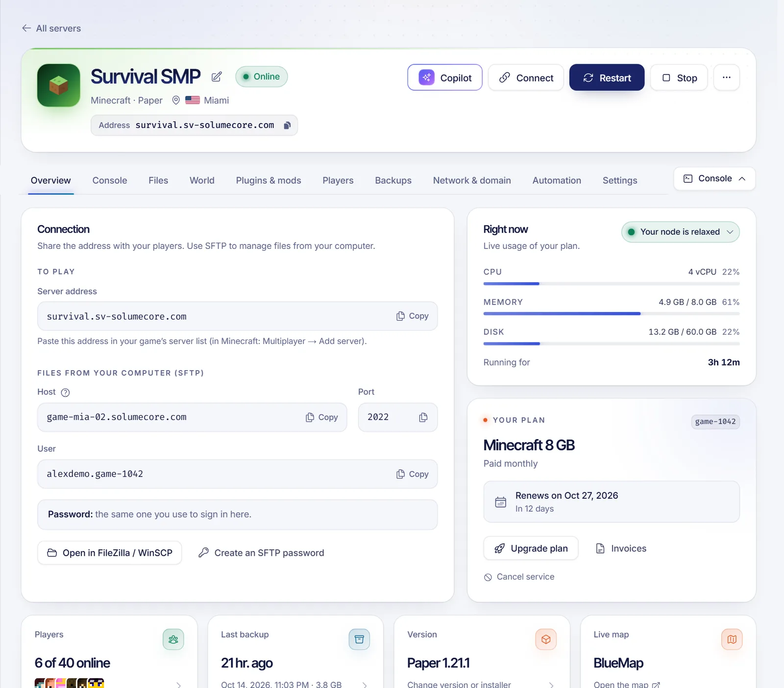Screen dimensions: 784x688
Task: Click the Version cube icon
Action: pos(546,639)
